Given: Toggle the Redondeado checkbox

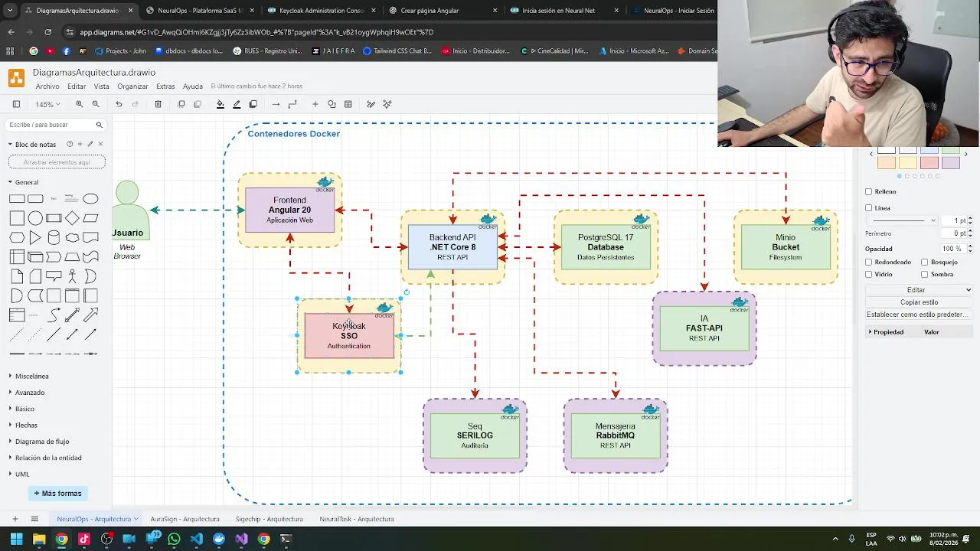Looking at the screenshot, I should 869,262.
